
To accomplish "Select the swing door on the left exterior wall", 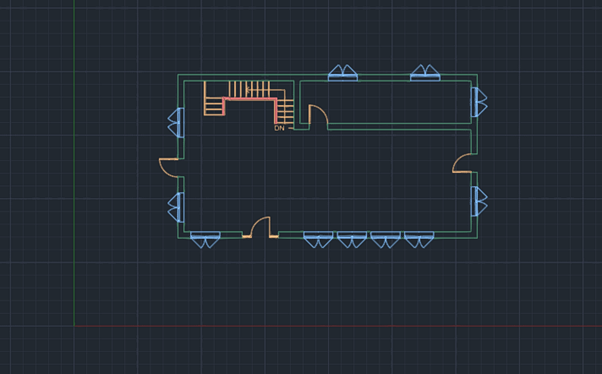I will [169, 168].
